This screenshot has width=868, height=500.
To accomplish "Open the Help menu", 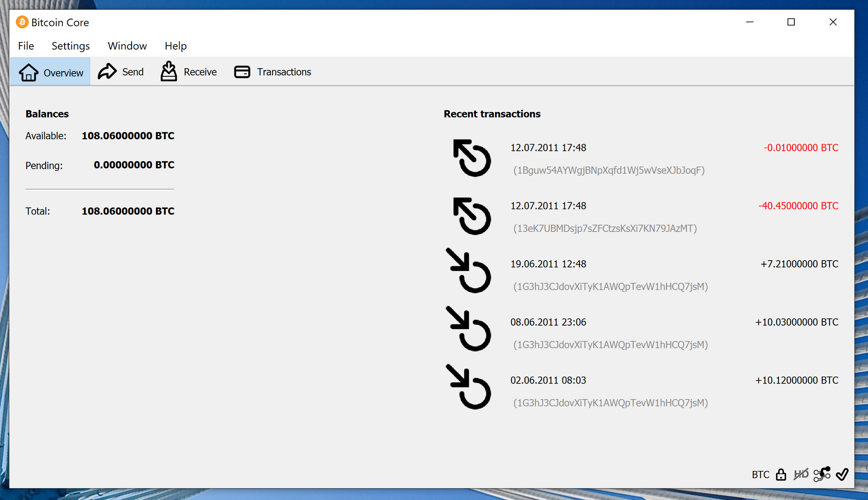I will pos(175,46).
